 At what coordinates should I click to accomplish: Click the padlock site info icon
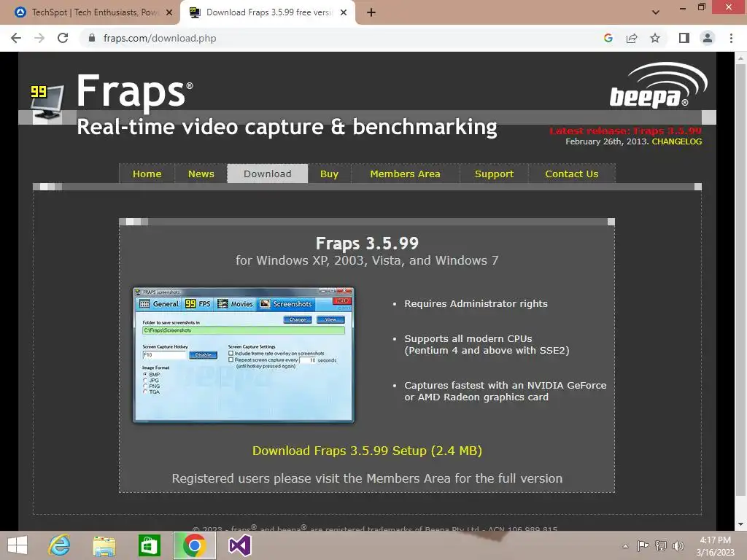(x=92, y=38)
